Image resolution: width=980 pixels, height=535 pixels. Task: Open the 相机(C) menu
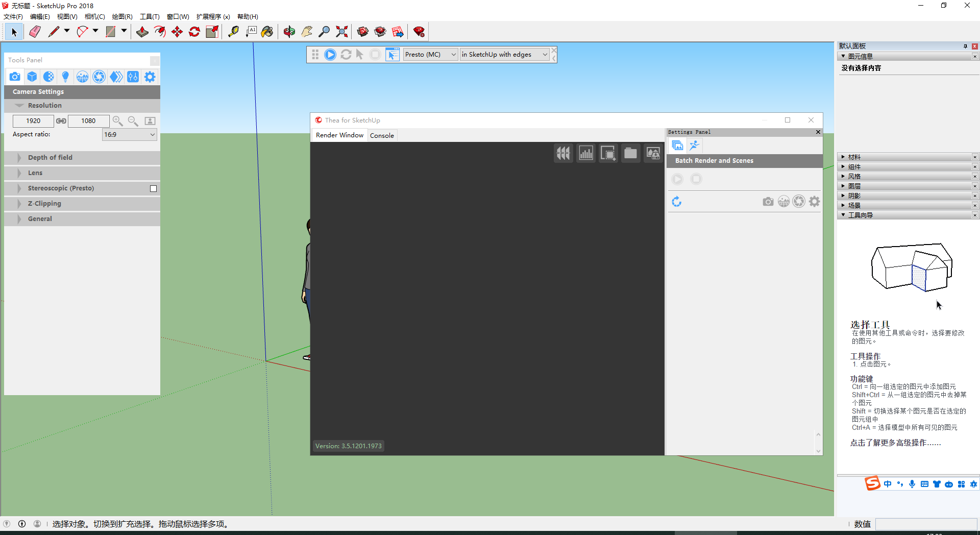point(95,17)
